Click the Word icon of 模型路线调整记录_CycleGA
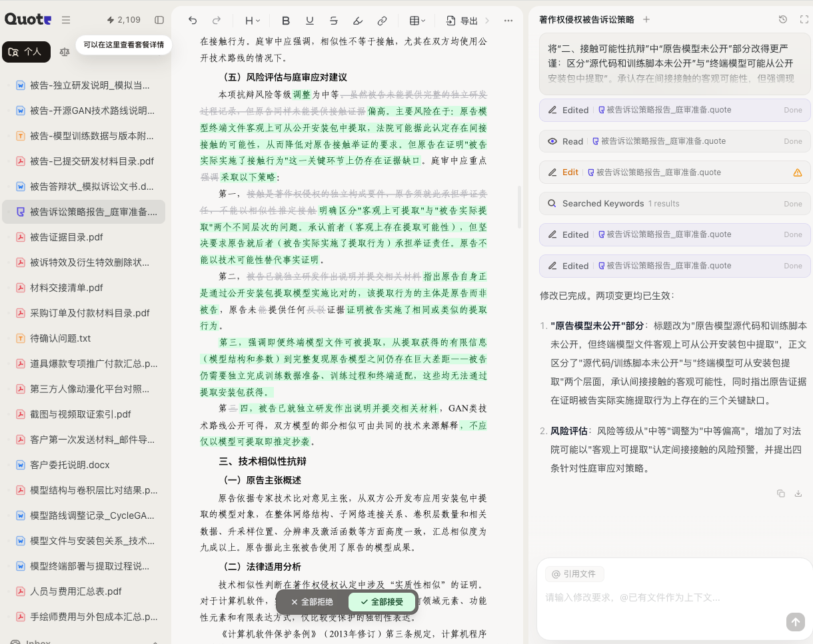The height and width of the screenshot is (644, 813). [21, 515]
